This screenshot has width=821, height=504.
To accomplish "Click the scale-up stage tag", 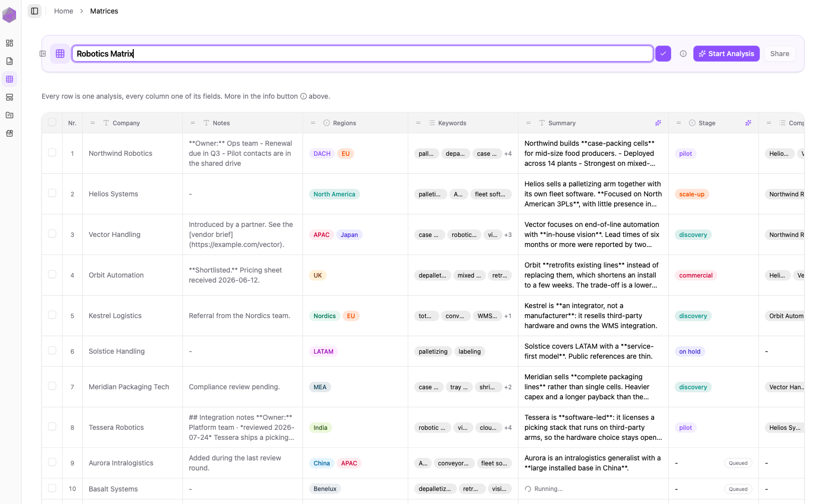I will (x=692, y=194).
